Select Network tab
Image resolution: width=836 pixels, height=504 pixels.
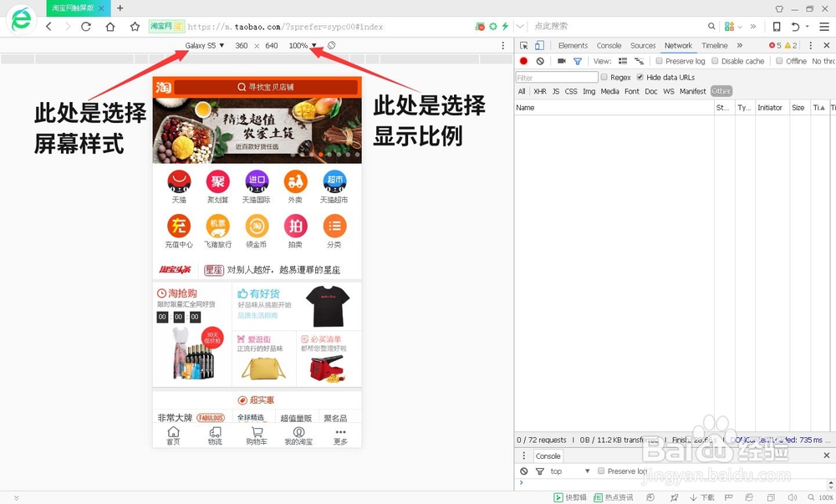coord(678,45)
